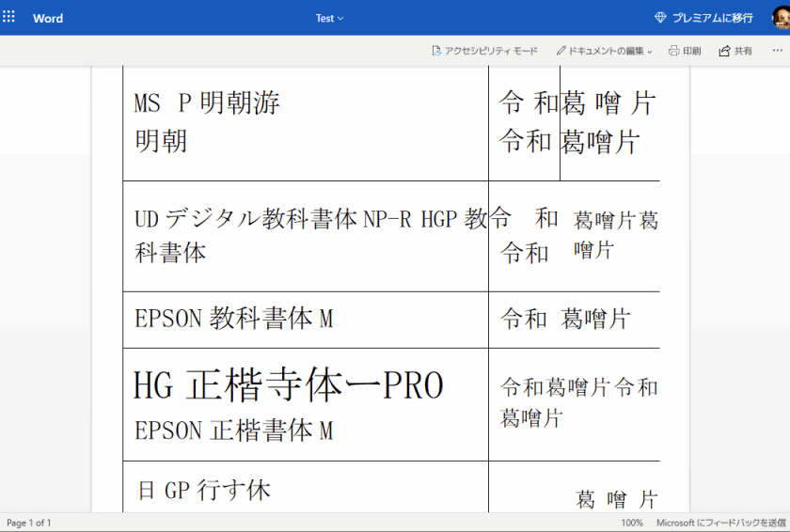
Task: Click Page 1 of 1 status
Action: [x=29, y=523]
